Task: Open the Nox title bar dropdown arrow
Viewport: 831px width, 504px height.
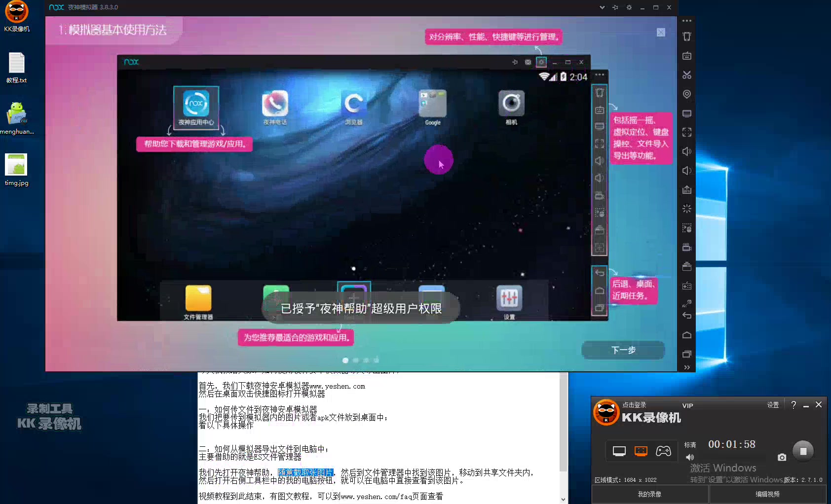Action: [602, 7]
